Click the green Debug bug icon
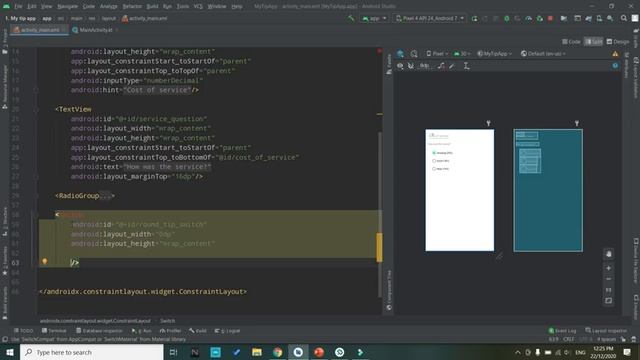Screen dimensions: 640x360 tap(507, 18)
